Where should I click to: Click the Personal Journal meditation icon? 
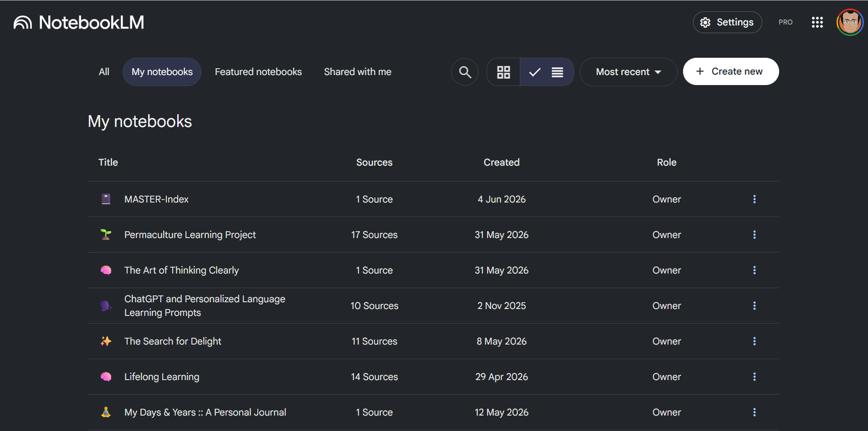coord(106,412)
